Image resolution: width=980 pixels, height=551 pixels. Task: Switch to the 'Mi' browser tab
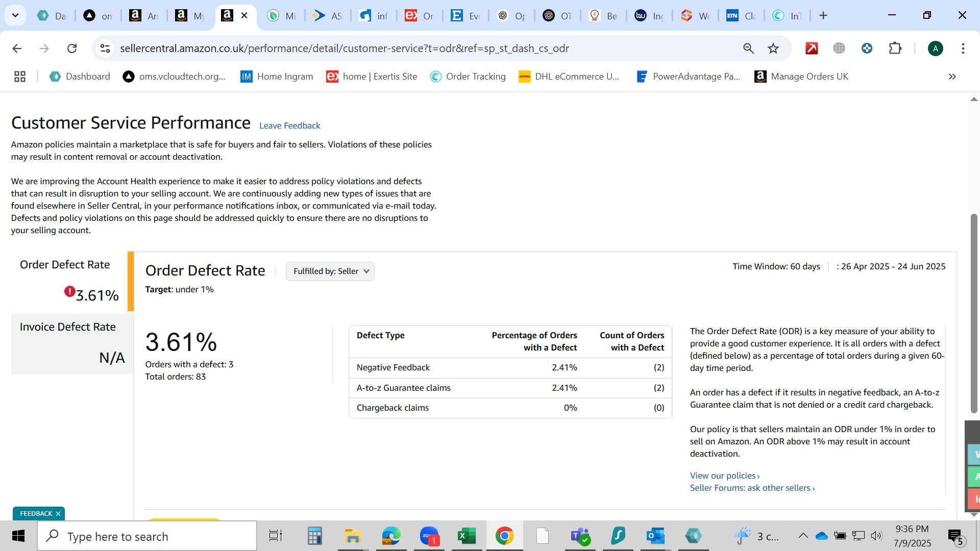[x=281, y=16]
